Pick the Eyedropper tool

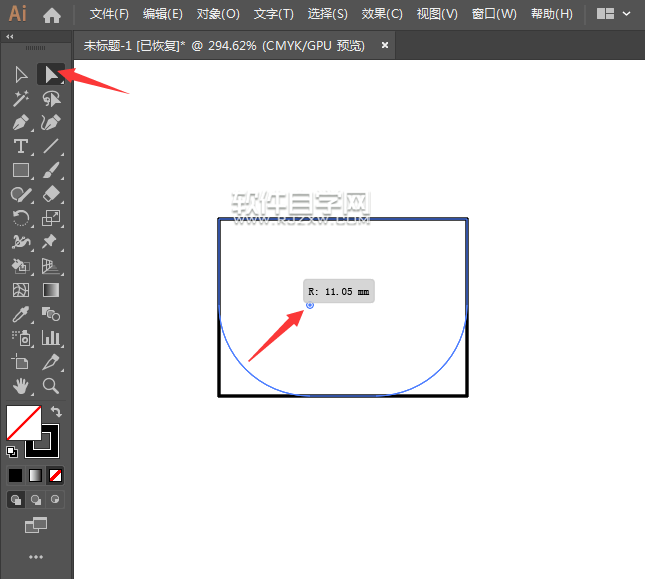(x=21, y=314)
